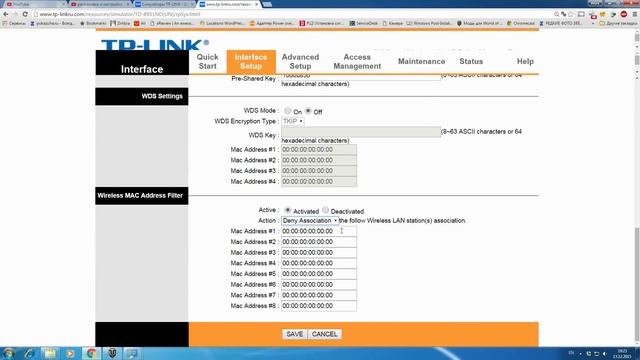The width and height of the screenshot is (640, 360).
Task: Turn WDS Mode On
Action: 288,111
